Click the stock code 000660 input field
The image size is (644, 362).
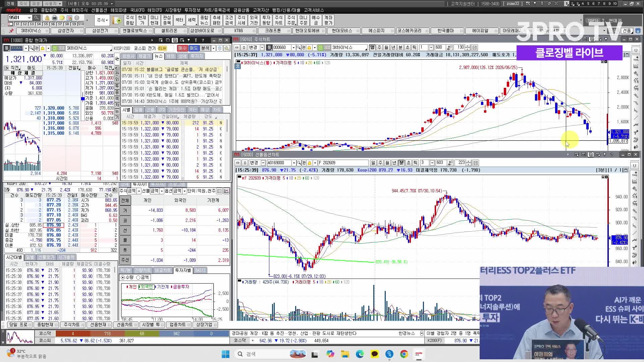coord(17,48)
